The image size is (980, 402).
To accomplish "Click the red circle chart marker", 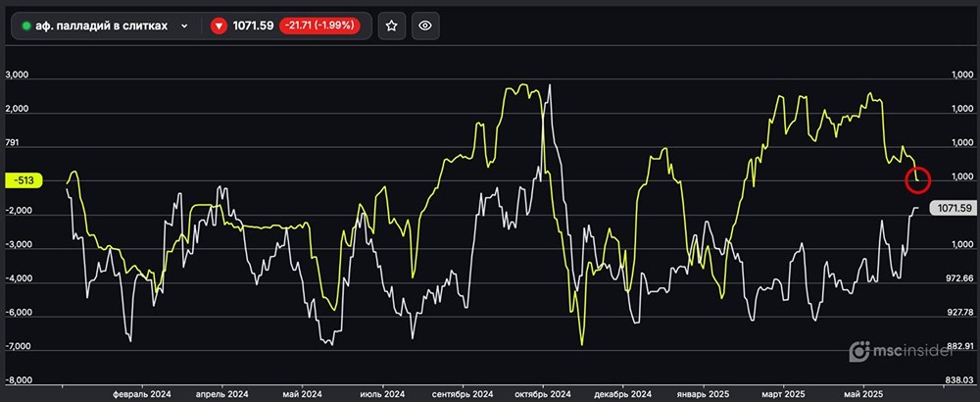I will (x=918, y=179).
